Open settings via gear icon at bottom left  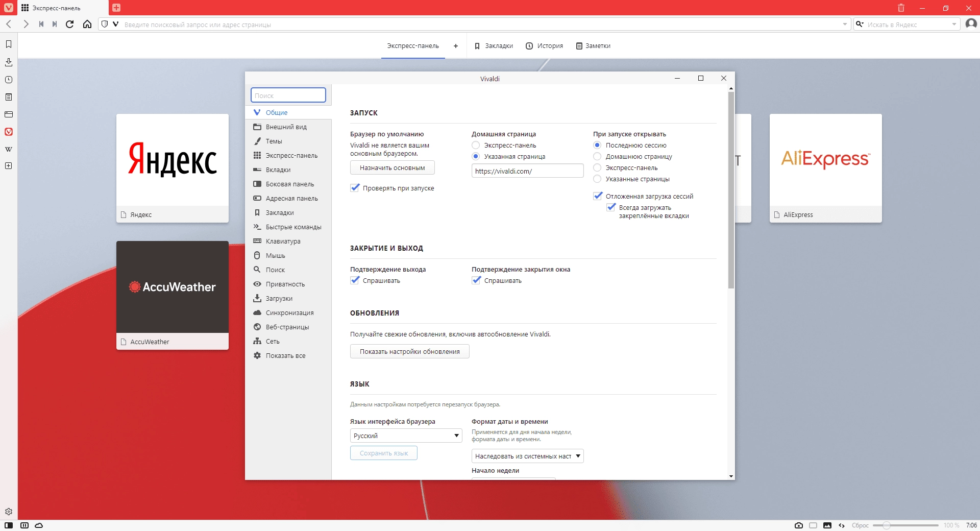click(x=9, y=512)
